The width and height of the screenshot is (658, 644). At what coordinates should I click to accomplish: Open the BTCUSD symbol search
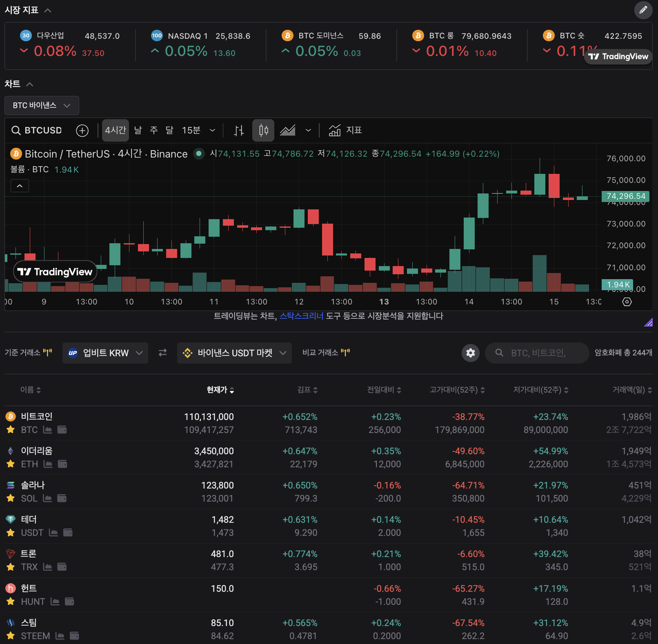36,130
